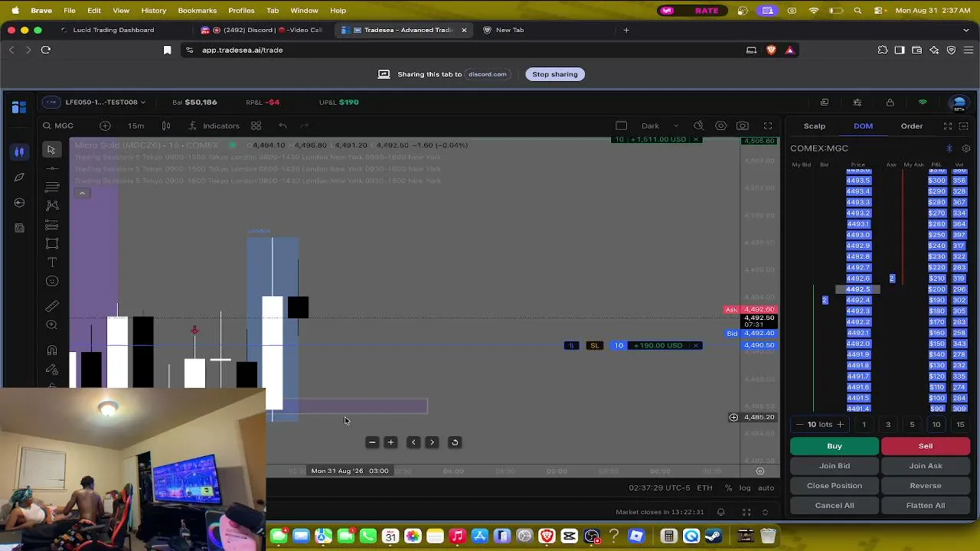Toggle log scale on price axis
Screen dimensions: 980x551
point(745,487)
